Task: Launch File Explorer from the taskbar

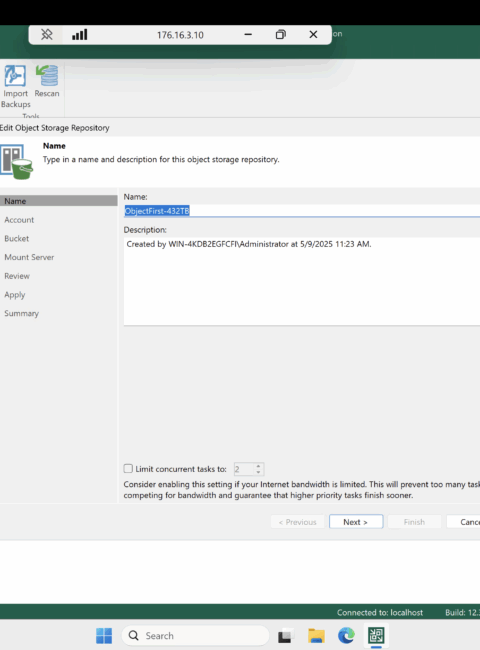Action: (x=316, y=635)
